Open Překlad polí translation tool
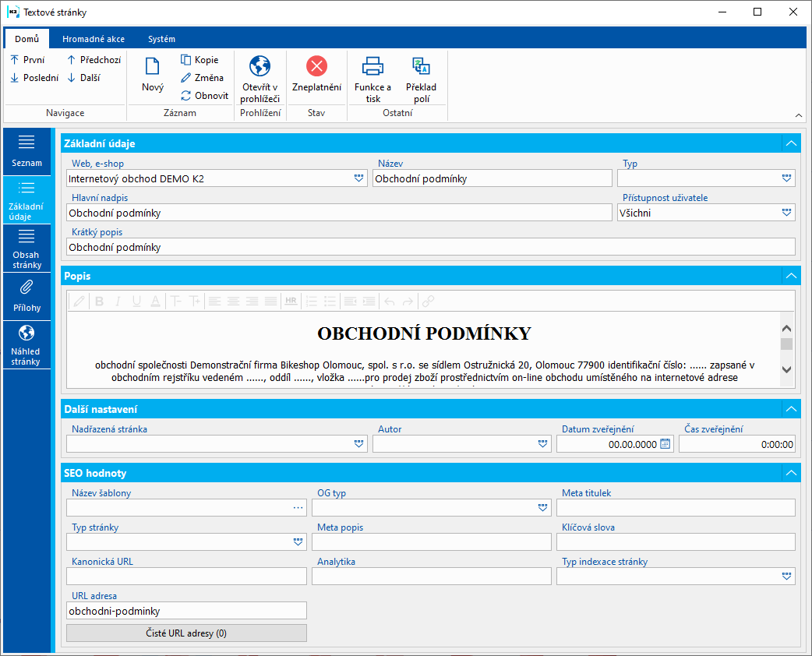Image resolution: width=812 pixels, height=656 pixels. point(421,79)
